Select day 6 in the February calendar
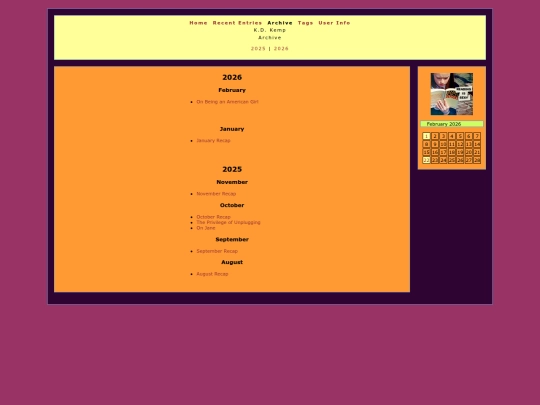 tap(469, 136)
